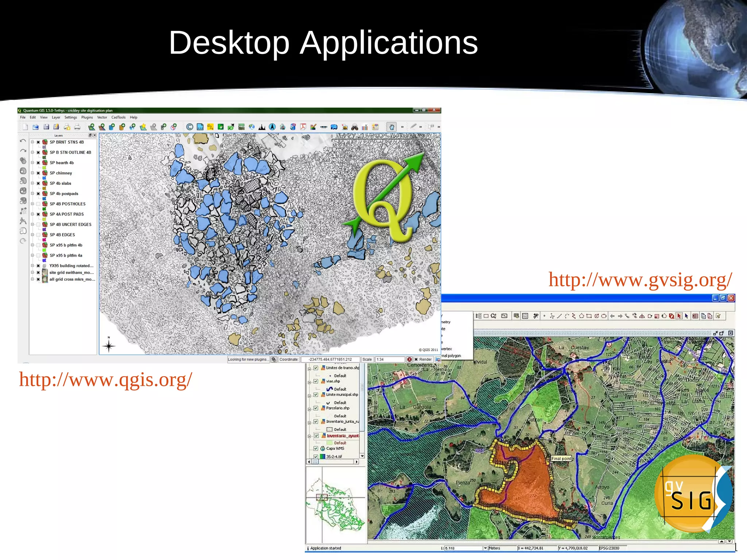Image resolution: width=747 pixels, height=560 pixels.
Task: Click the QGIS Scale input field
Action: point(390,359)
